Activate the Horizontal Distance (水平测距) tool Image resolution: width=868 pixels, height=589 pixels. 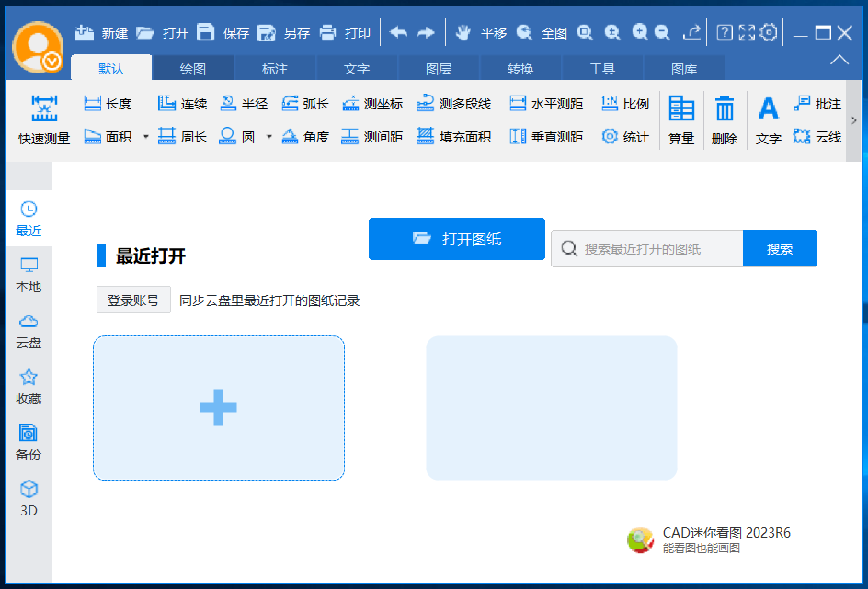tap(546, 104)
